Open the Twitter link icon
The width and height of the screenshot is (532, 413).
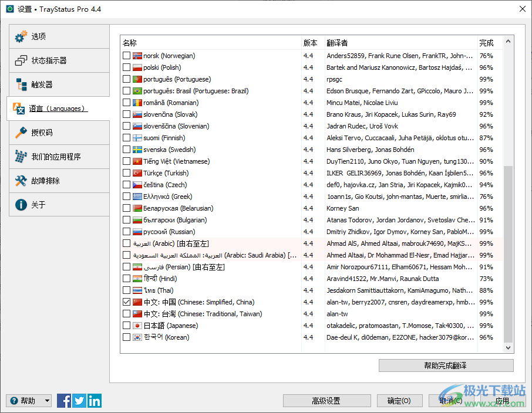[x=79, y=401]
